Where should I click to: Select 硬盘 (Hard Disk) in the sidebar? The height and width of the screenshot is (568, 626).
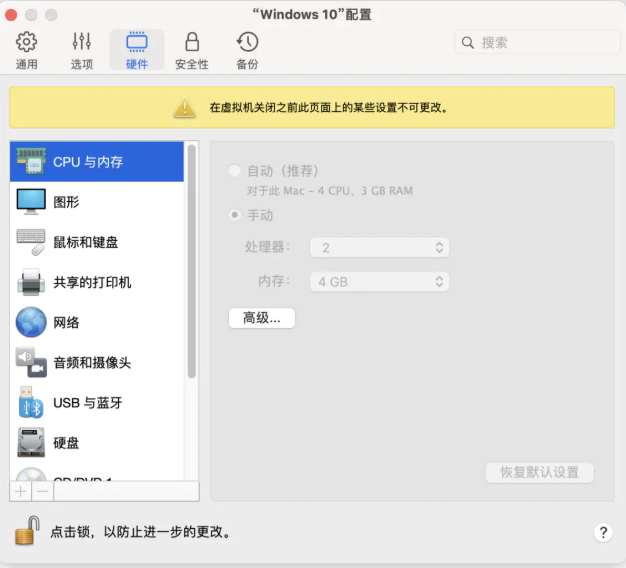pos(31,442)
